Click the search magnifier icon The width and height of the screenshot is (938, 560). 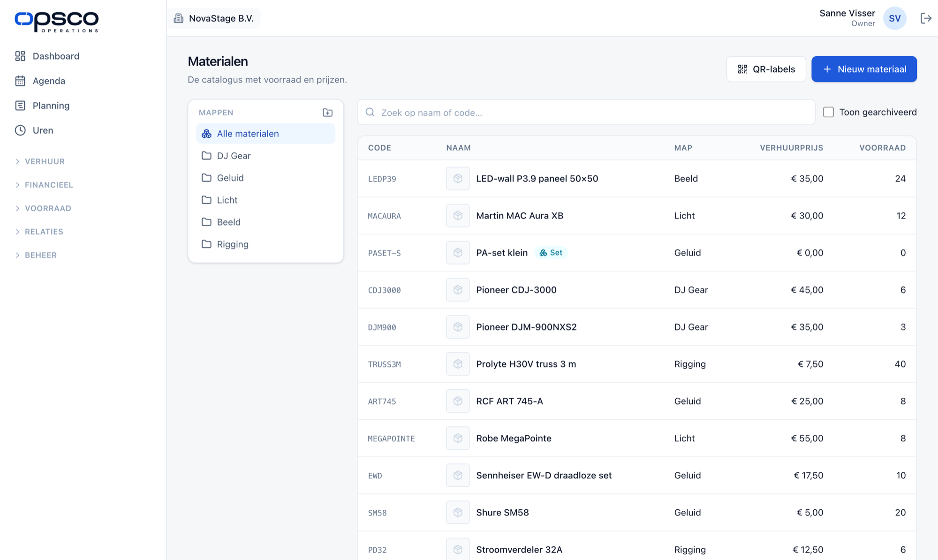point(370,112)
